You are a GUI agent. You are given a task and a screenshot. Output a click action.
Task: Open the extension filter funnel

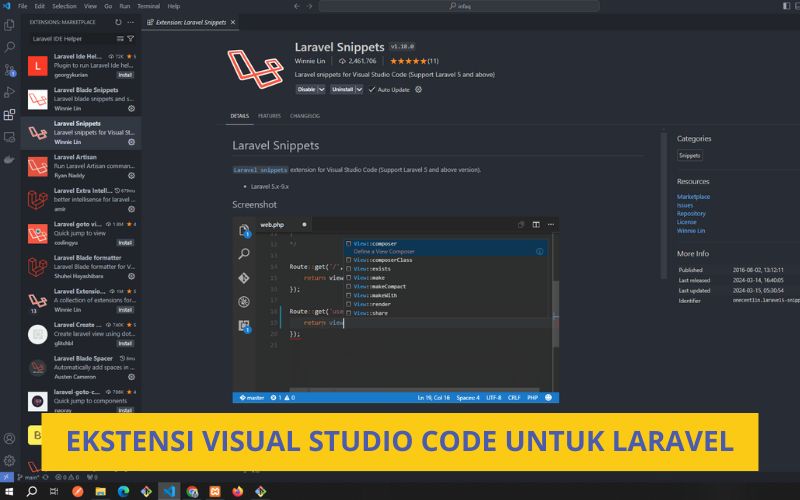[131, 39]
